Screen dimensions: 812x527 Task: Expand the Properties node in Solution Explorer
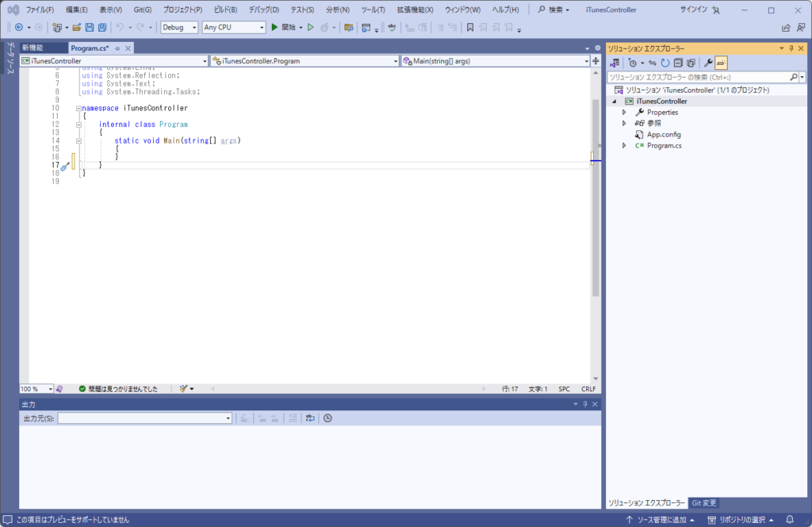click(624, 113)
